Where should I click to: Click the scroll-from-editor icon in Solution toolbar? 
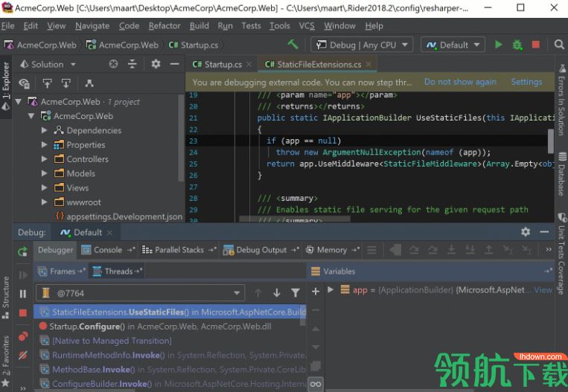click(47, 83)
